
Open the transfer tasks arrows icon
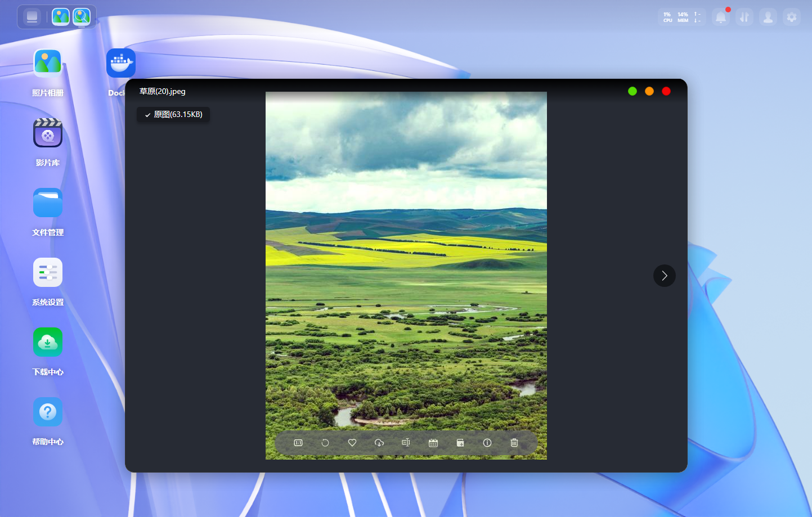[x=744, y=17]
